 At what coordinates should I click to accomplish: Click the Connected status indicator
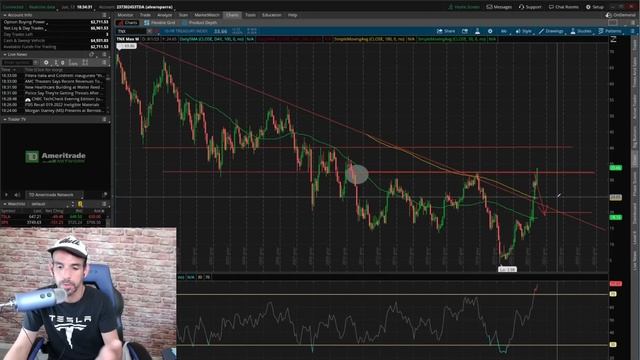point(13,7)
